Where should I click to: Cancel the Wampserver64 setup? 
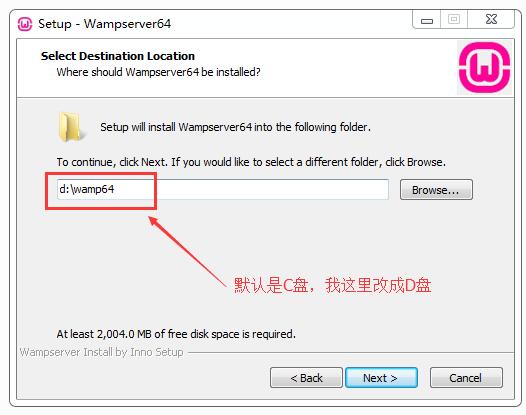click(466, 378)
